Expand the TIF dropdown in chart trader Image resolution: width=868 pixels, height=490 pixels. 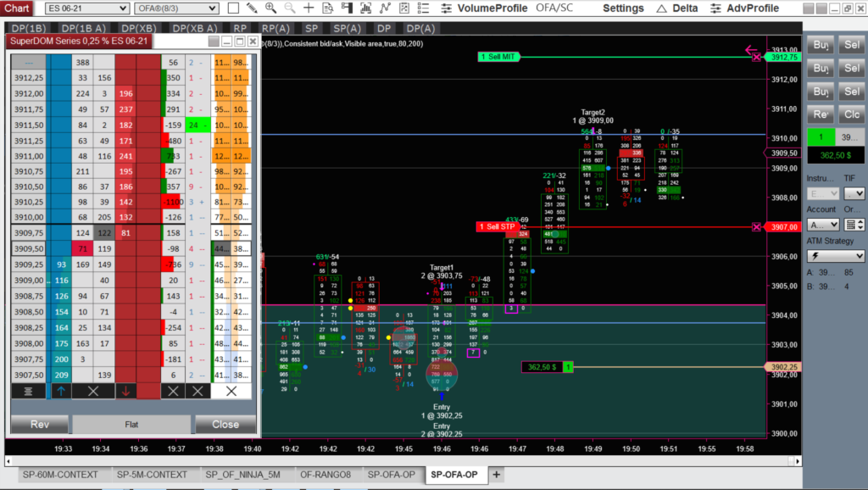[x=854, y=194]
